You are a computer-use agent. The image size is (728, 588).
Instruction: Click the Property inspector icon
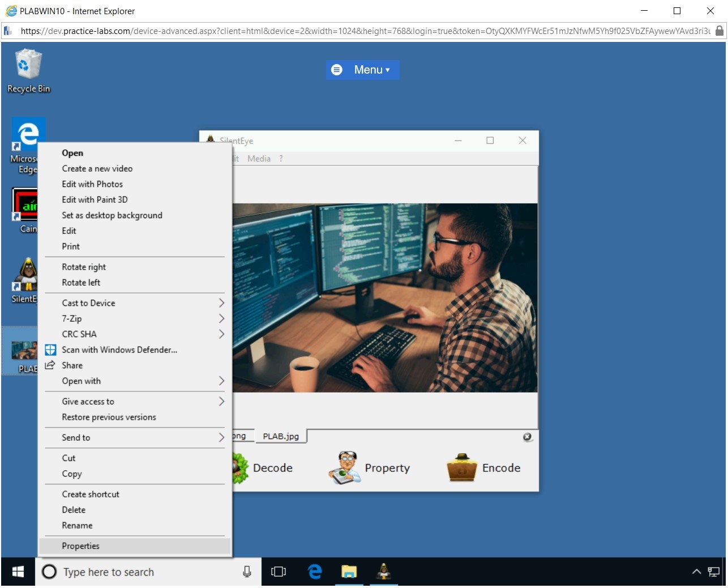pos(346,468)
